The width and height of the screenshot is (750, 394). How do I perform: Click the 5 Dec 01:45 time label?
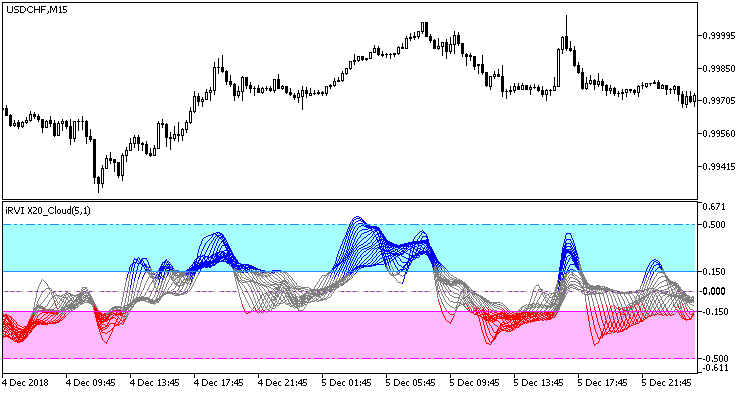[x=346, y=383]
